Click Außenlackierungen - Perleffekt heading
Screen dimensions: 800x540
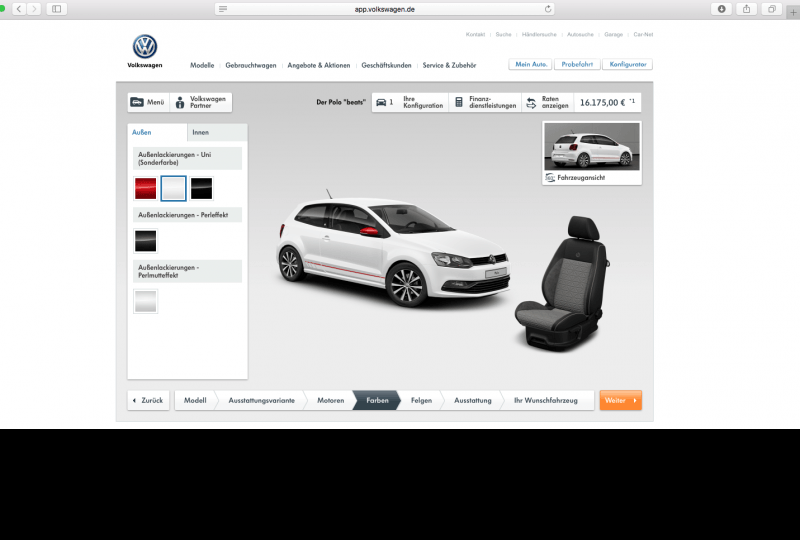tap(187, 215)
